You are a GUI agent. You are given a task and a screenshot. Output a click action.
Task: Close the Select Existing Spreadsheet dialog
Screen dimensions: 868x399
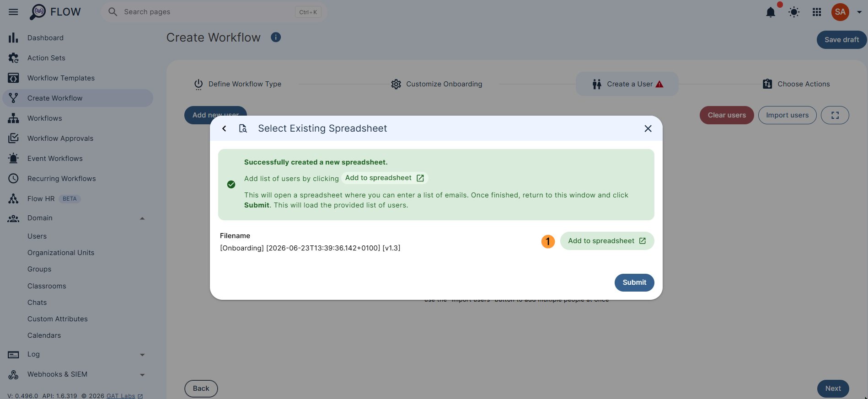tap(648, 128)
